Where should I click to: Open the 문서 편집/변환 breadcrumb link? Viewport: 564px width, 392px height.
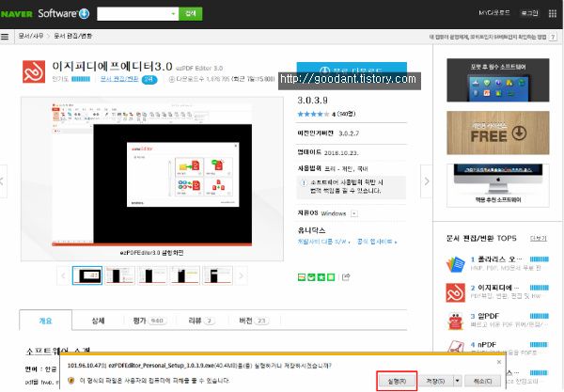[x=73, y=36]
